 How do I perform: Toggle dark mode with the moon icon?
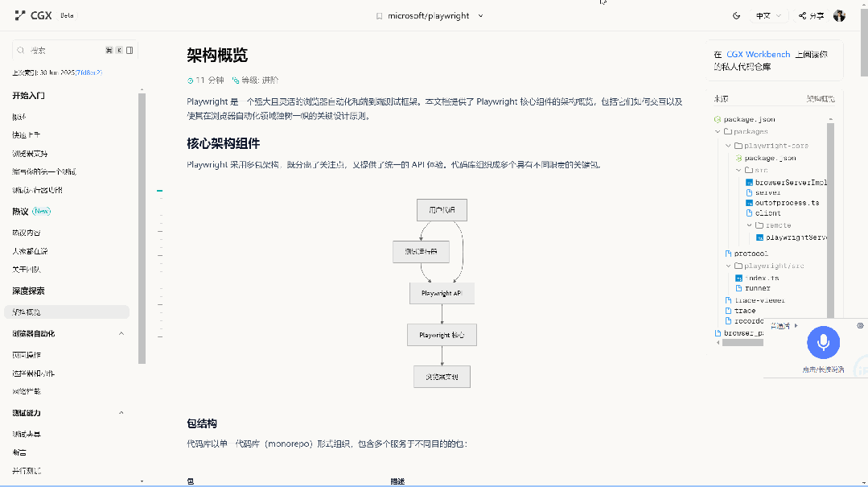coord(736,15)
